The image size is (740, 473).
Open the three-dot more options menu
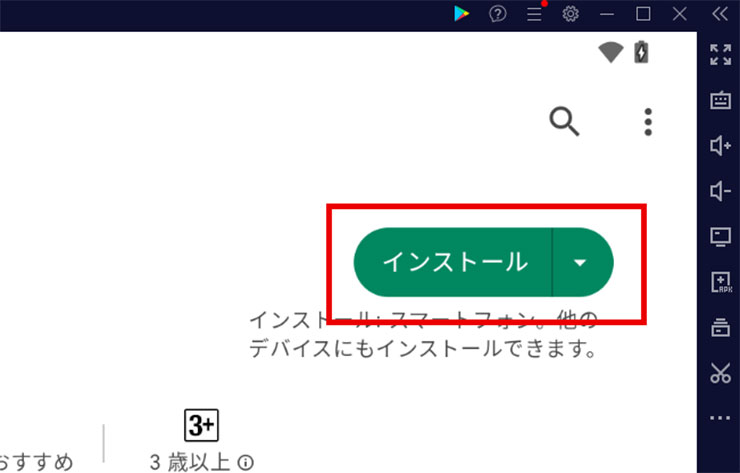click(x=648, y=121)
